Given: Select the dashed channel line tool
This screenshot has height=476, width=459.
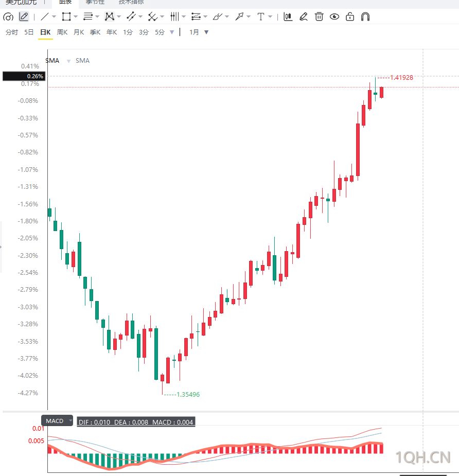Looking at the screenshot, I should (x=131, y=16).
